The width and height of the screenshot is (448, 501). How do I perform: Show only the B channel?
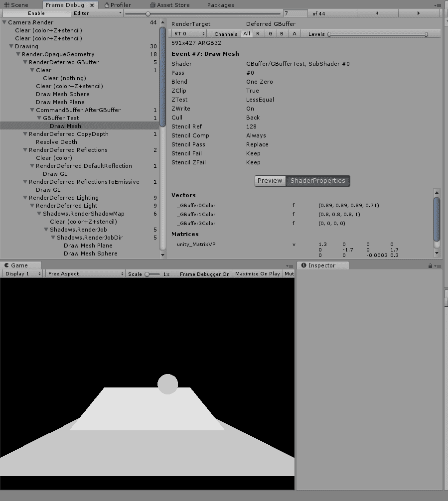point(282,34)
